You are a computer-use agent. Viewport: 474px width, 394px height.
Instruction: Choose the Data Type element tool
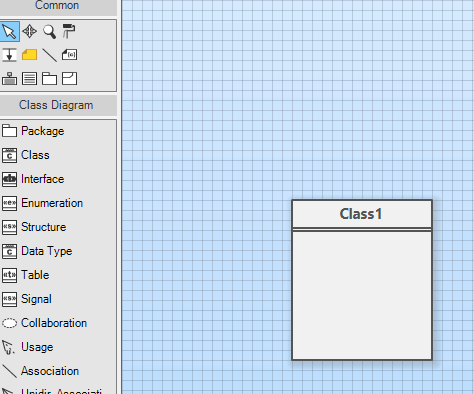(x=58, y=251)
